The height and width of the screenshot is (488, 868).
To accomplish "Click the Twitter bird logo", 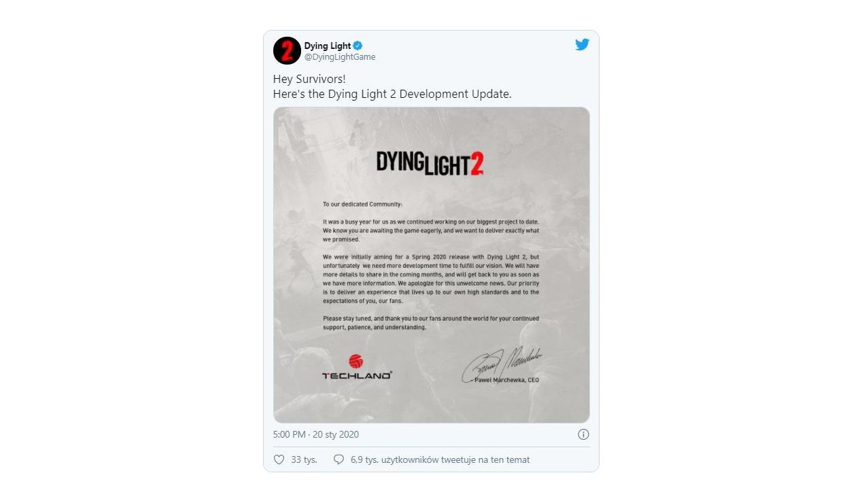I will (582, 45).
